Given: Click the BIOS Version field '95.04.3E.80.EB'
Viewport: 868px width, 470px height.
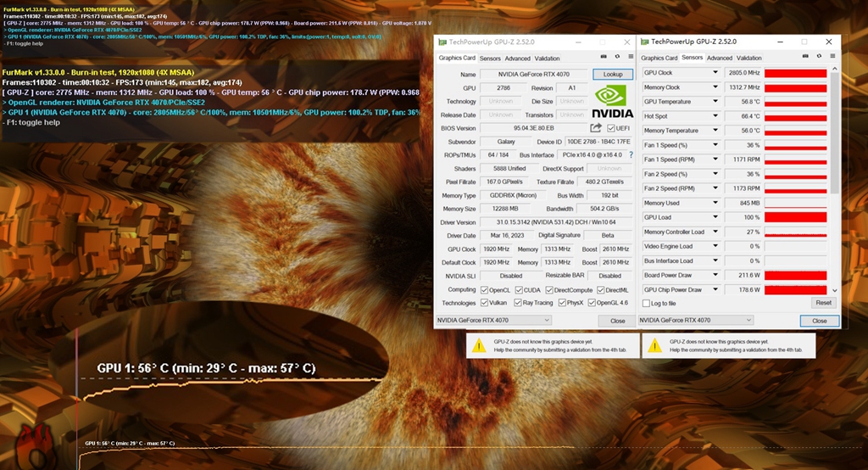Looking at the screenshot, I should (x=534, y=128).
